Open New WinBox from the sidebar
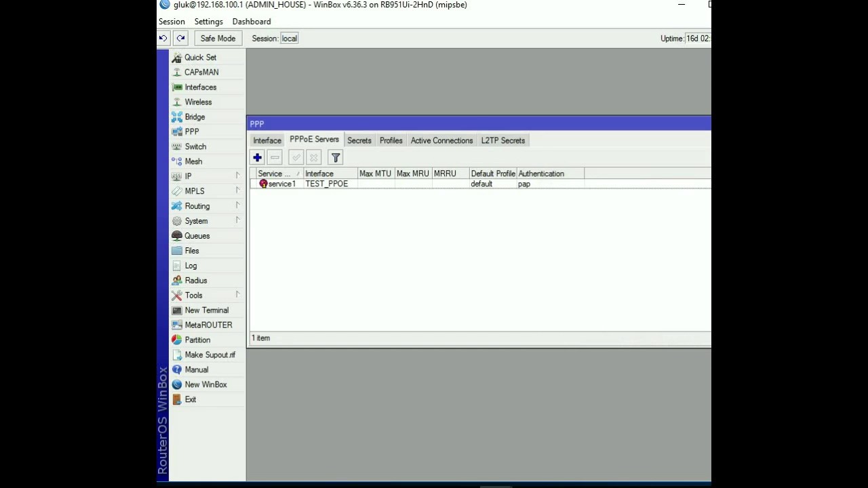This screenshot has width=868, height=488. click(x=205, y=385)
